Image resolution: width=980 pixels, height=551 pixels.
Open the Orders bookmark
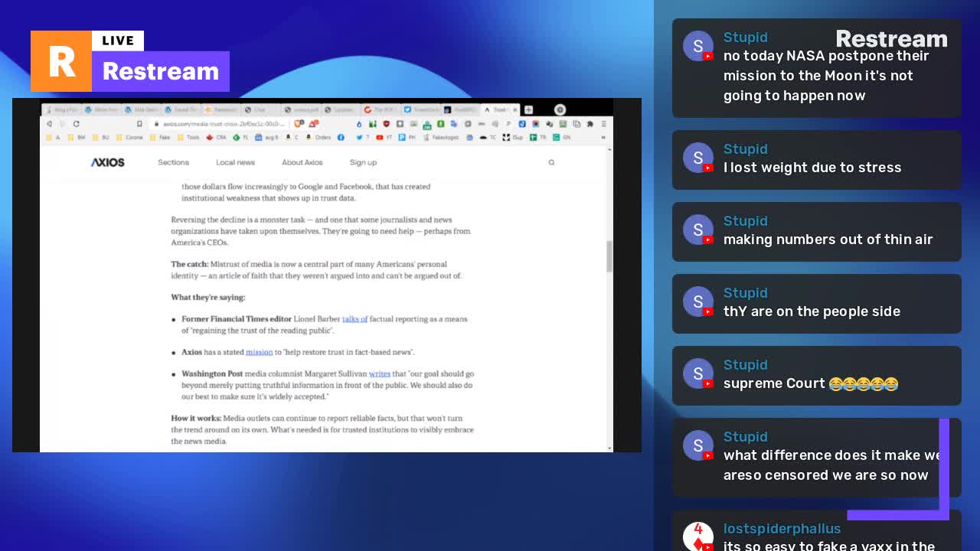pyautogui.click(x=318, y=138)
